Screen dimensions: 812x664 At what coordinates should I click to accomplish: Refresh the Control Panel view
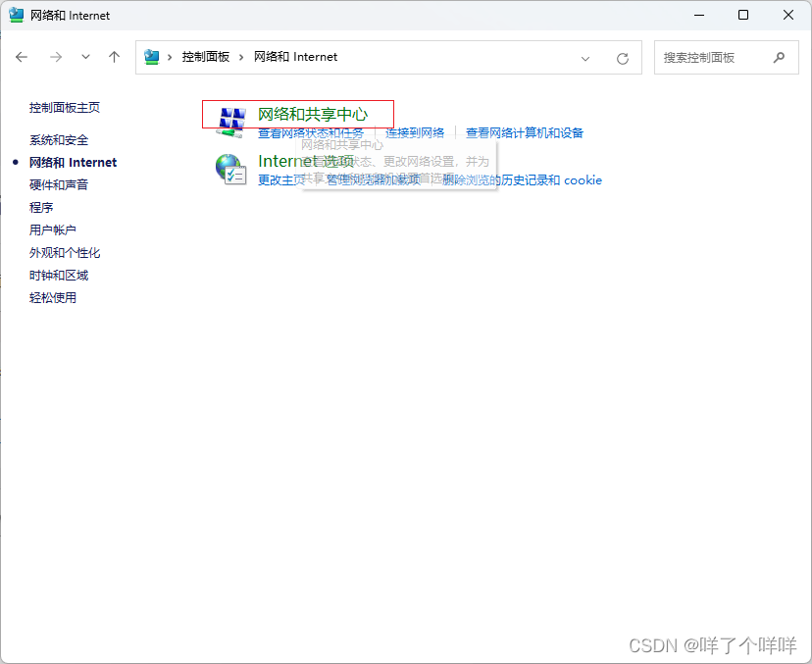click(x=623, y=59)
